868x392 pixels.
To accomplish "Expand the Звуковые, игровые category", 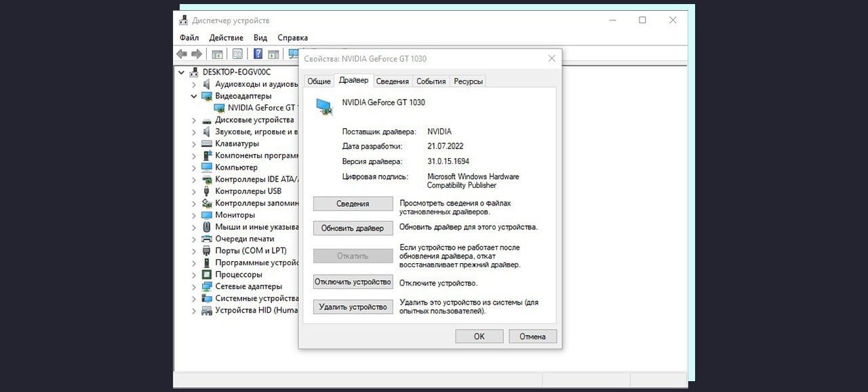I will (x=194, y=132).
